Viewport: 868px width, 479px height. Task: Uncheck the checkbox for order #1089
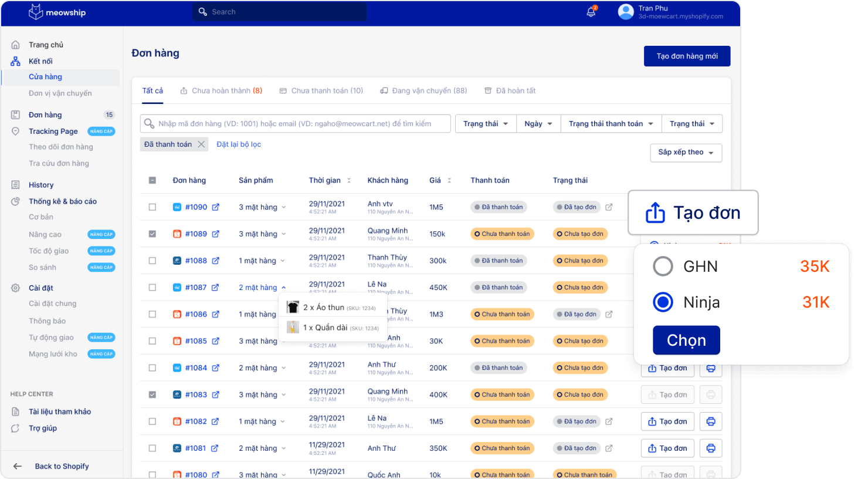click(152, 234)
